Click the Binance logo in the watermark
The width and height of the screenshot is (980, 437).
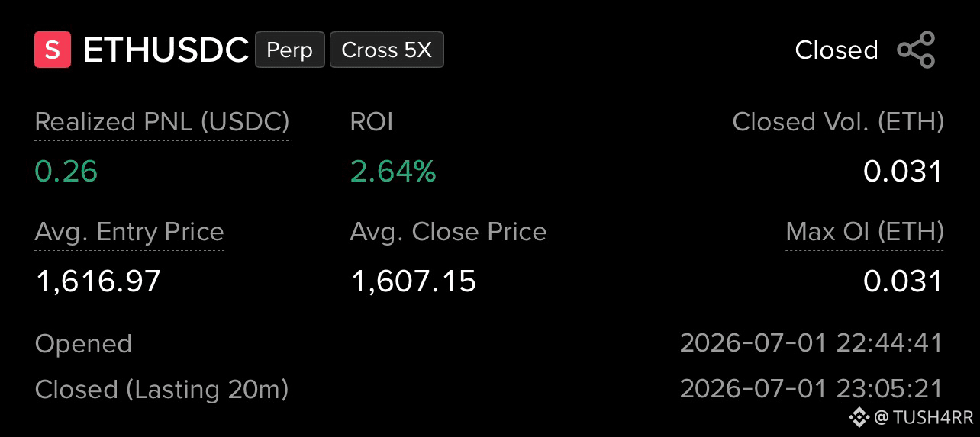(x=859, y=417)
